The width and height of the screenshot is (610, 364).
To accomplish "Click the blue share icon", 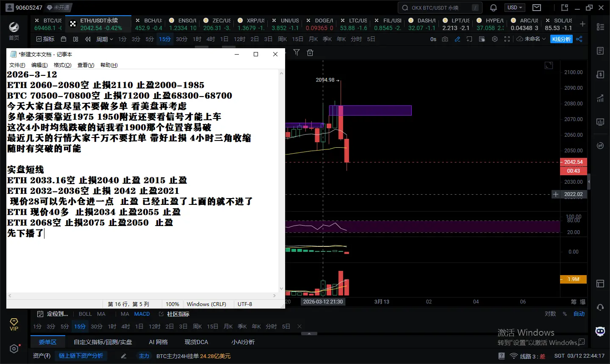I will tap(579, 39).
